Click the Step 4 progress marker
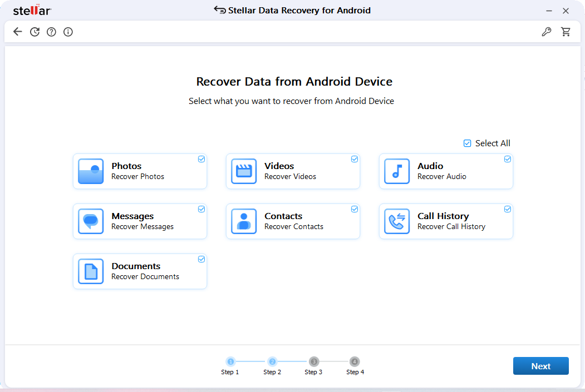The width and height of the screenshot is (585, 392). coord(355,361)
